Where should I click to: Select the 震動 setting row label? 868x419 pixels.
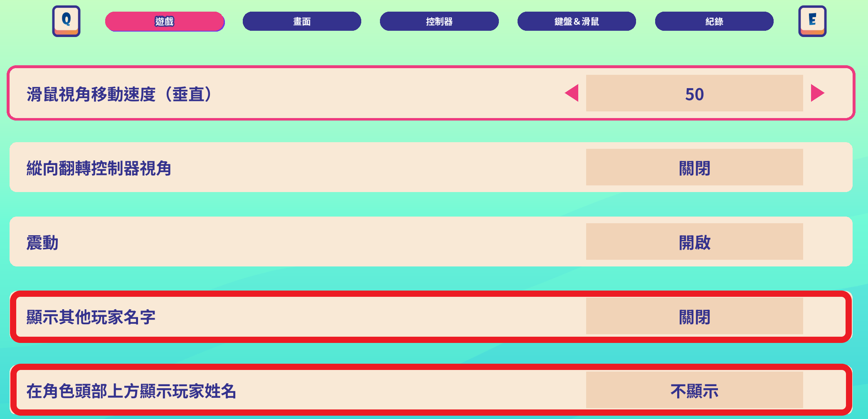42,243
